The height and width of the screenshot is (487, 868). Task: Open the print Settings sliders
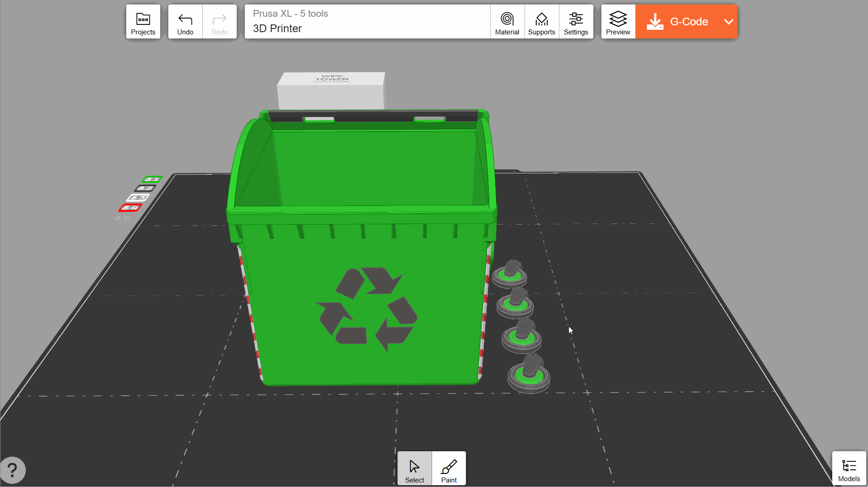pos(576,22)
